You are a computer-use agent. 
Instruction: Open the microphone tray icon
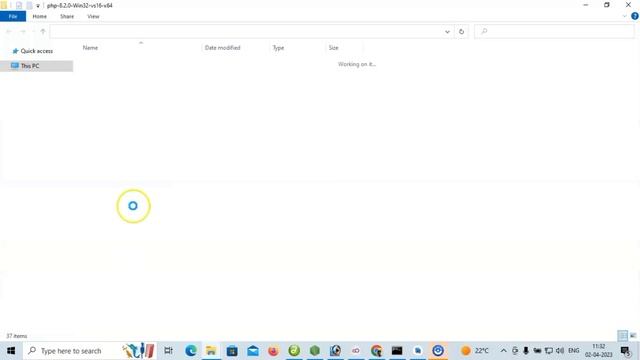coord(526,351)
